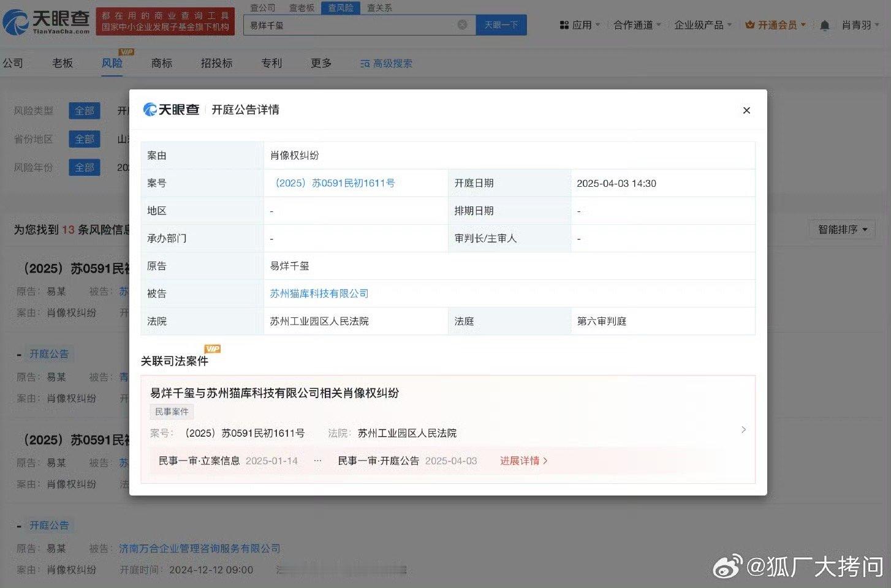Image resolution: width=891 pixels, height=588 pixels.
Task: Click 进展详情 link in related case
Action: (523, 461)
